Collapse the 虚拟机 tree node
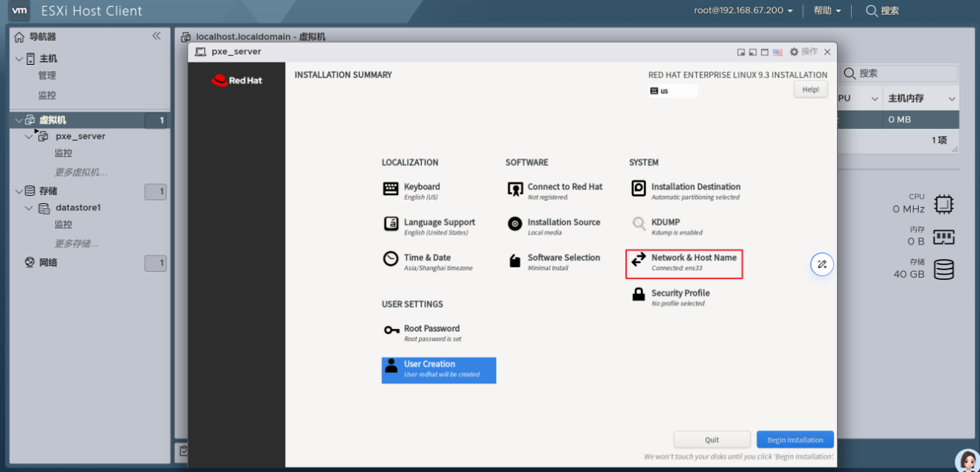This screenshot has width=980, height=472. click(19, 120)
